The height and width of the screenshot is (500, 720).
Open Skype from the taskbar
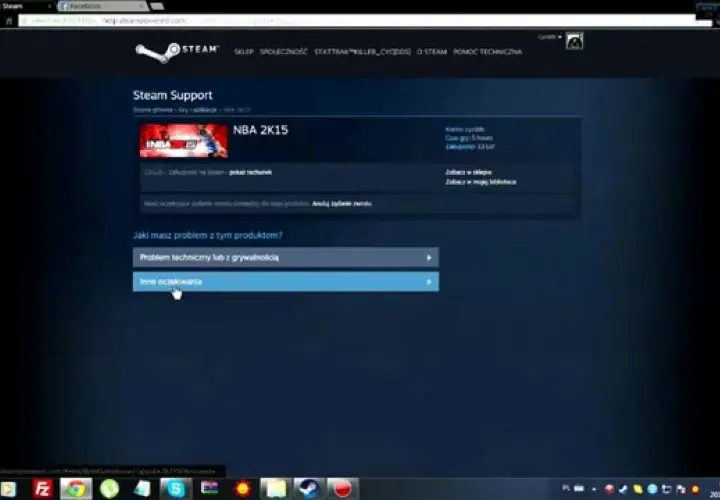tap(176, 489)
